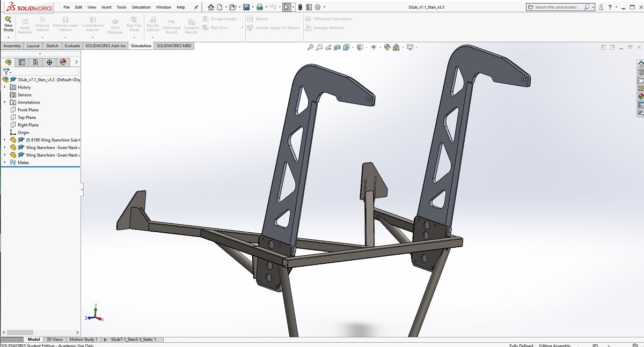644x347 pixels.
Task: Switch to the Evaluate ribbon tab
Action: pyautogui.click(x=72, y=46)
